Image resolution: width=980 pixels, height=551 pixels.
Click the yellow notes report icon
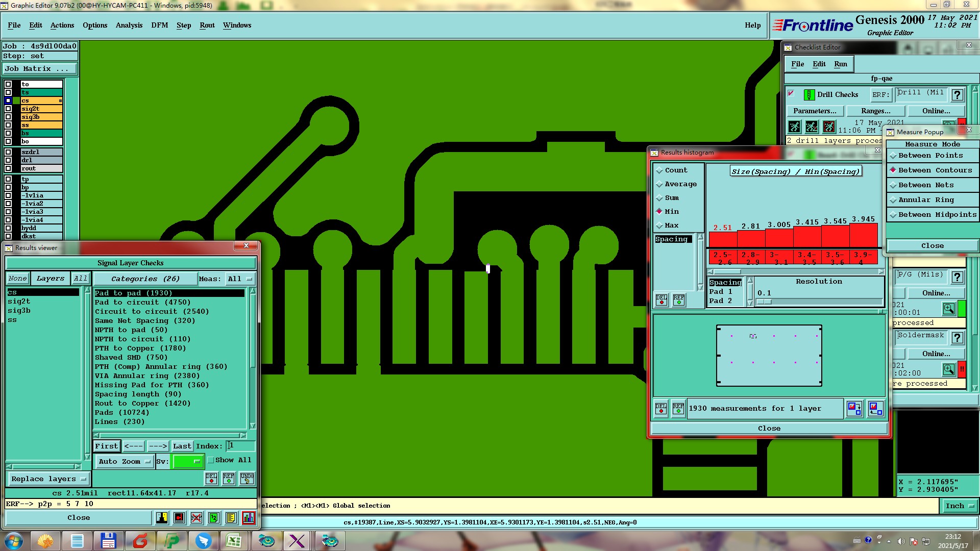point(231,518)
